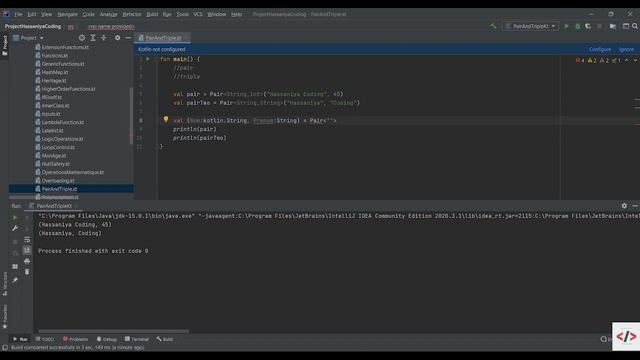Open the run configuration PairAndTripleKt dropdown
The height and width of the screenshot is (360, 640).
click(x=531, y=26)
